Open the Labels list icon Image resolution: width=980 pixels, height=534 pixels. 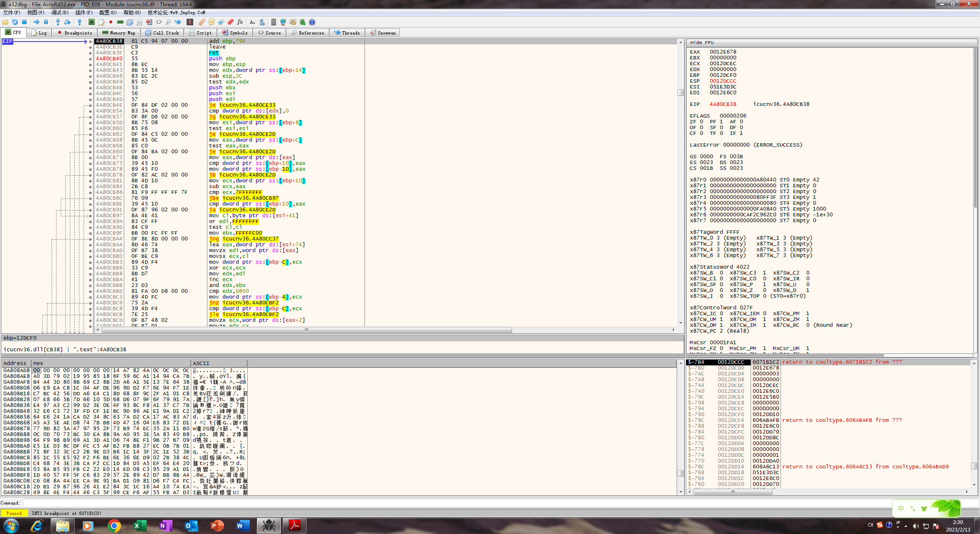point(221,22)
